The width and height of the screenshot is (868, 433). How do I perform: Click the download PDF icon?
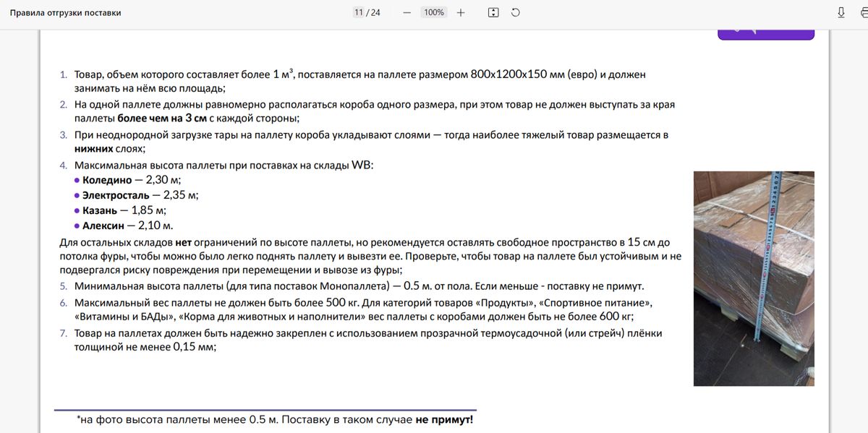tap(841, 13)
